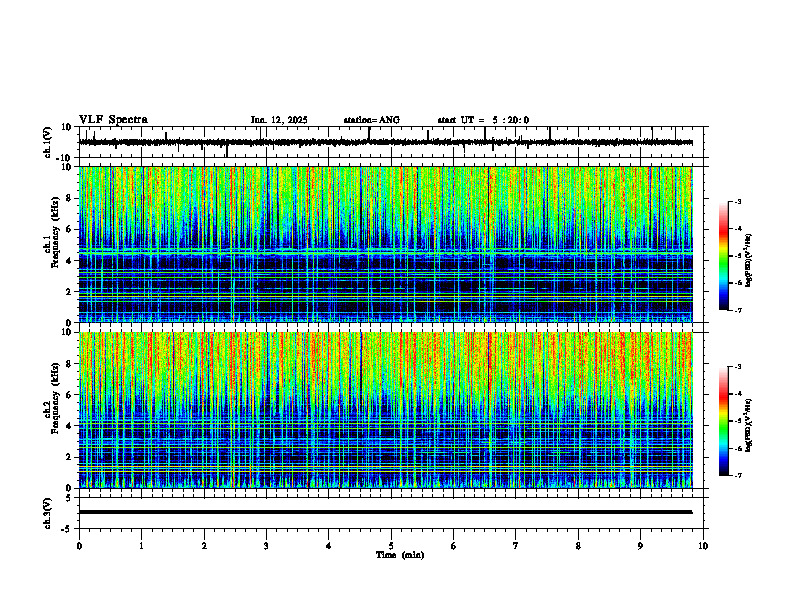792x612 pixels.
Task: Click time axis tick label "3"
Action: click(x=266, y=546)
